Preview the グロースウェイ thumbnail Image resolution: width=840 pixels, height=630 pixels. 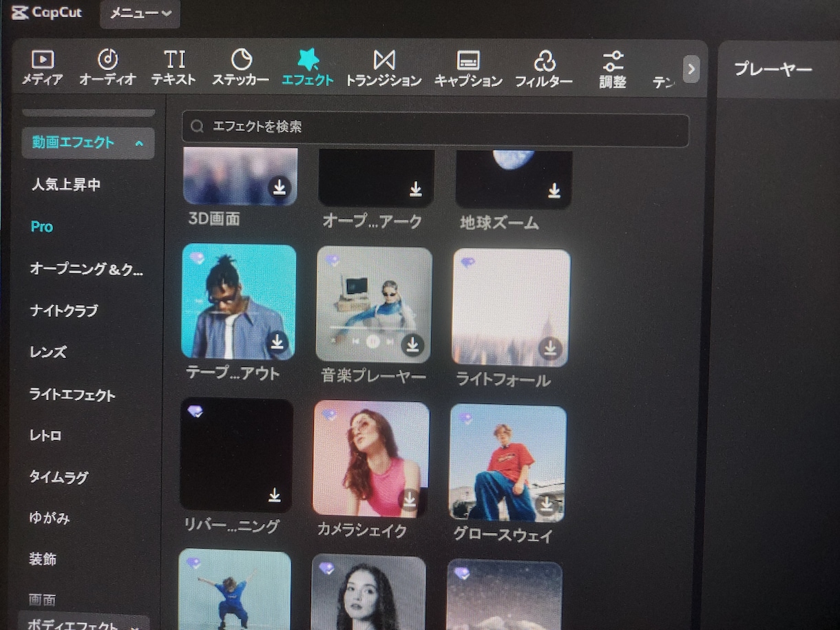coord(507,463)
